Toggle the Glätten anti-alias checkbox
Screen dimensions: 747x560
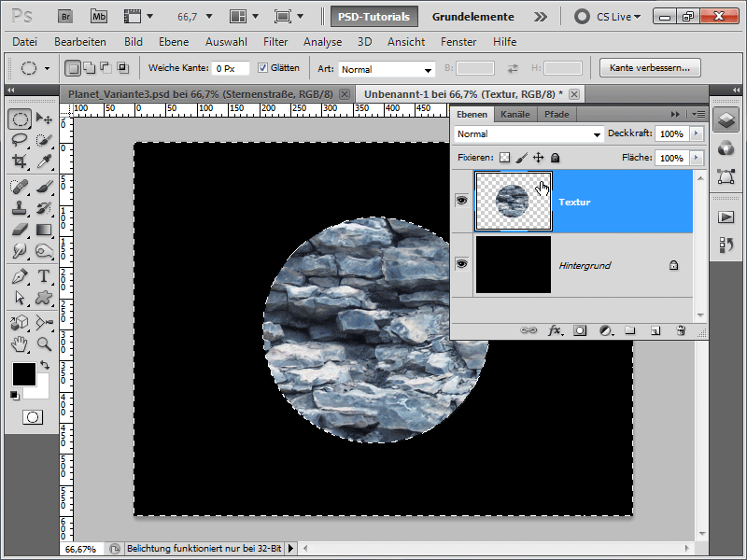click(262, 68)
